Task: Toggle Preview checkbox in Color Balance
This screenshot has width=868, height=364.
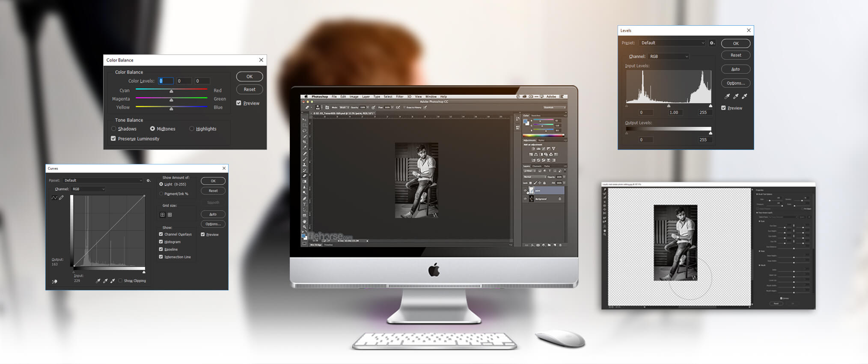Action: 239,103
